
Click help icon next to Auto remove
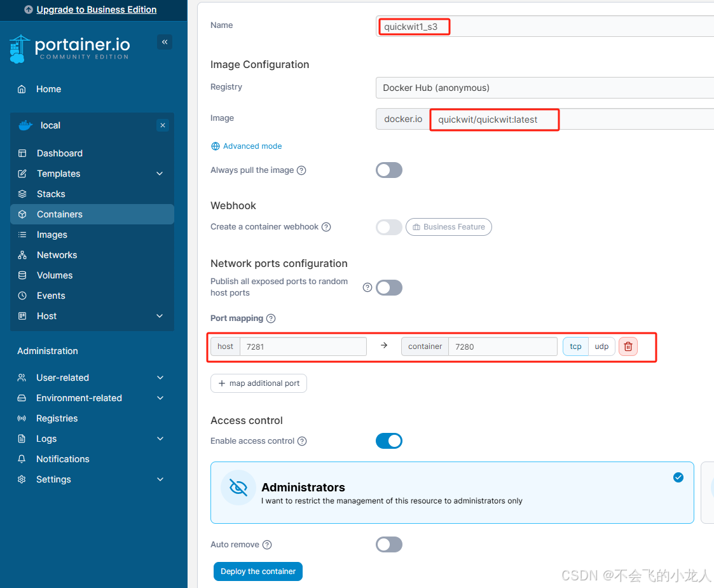(x=267, y=545)
